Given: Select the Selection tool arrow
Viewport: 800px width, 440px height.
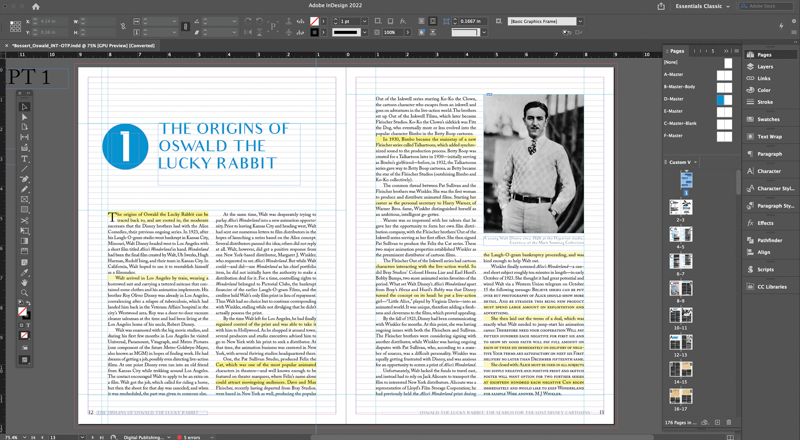Looking at the screenshot, I should 24,107.
